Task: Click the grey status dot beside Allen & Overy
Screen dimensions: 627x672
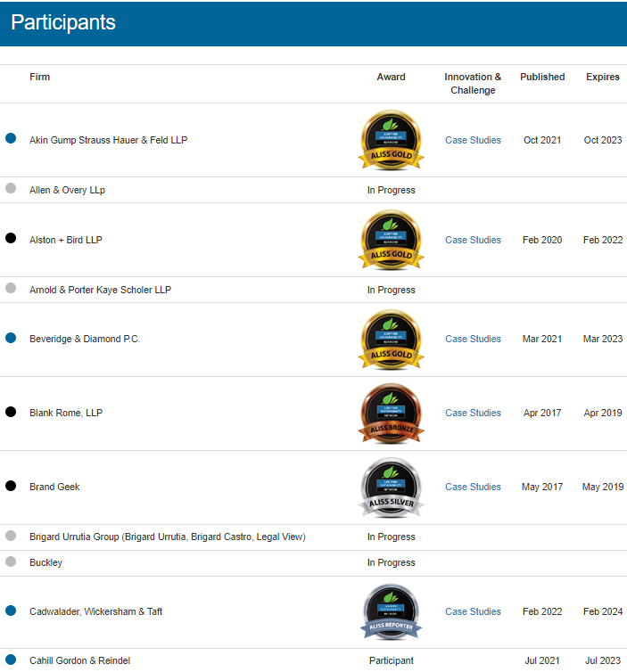Action: 11,188
